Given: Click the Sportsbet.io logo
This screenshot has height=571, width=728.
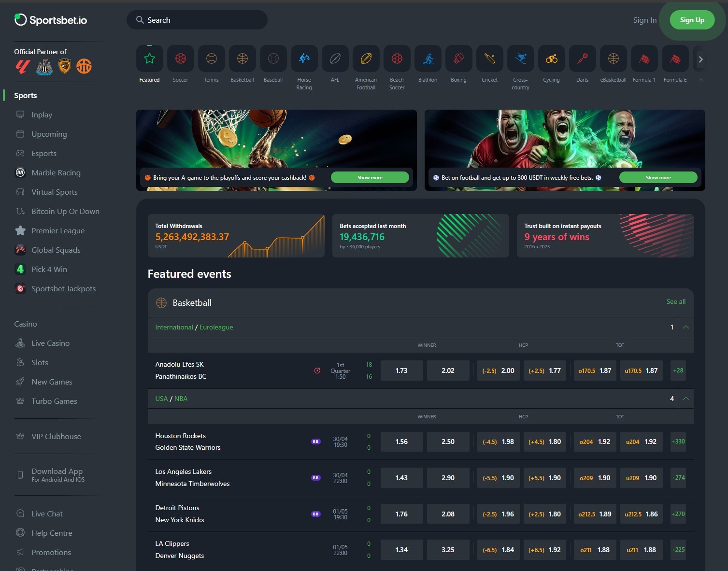Looking at the screenshot, I should [51, 20].
